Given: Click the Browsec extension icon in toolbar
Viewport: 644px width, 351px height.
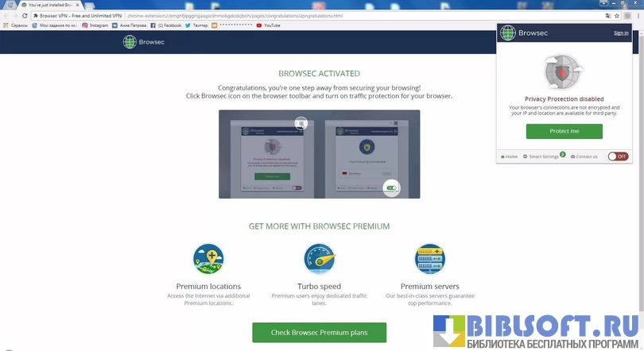Looking at the screenshot, I should pos(627,15).
